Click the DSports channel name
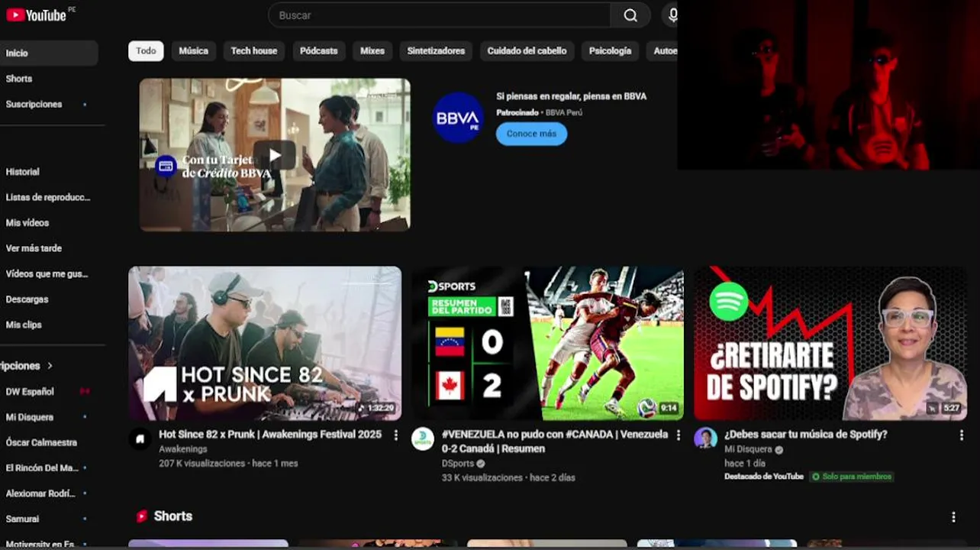This screenshot has width=980, height=550. 458,464
